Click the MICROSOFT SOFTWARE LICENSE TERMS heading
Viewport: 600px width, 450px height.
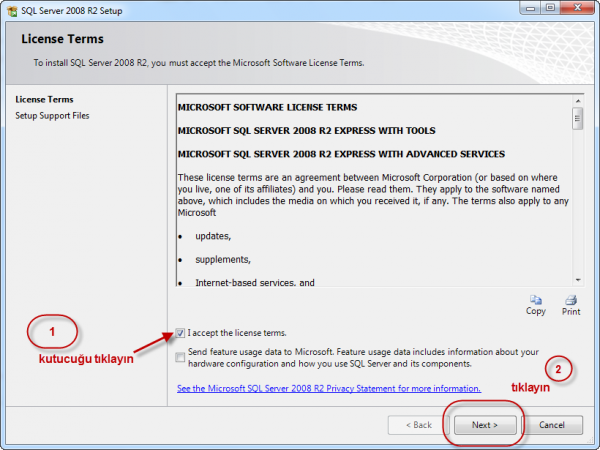tap(267, 107)
